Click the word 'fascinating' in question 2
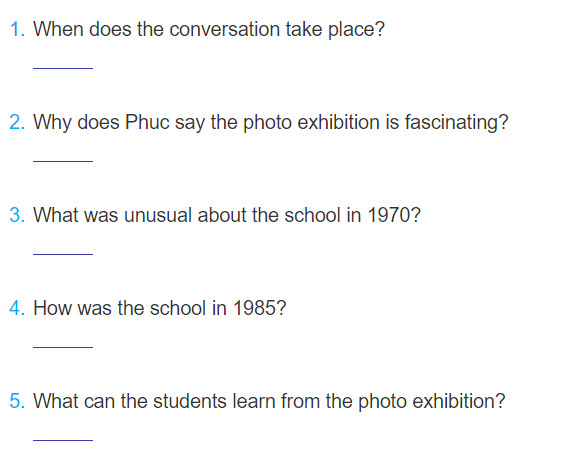 (x=452, y=122)
